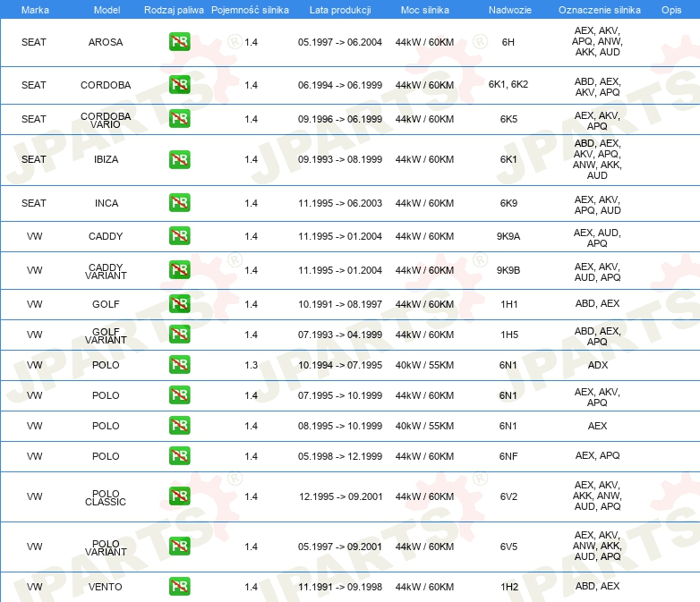The width and height of the screenshot is (700, 602).
Task: Click the Lata produkcji column header
Action: (340, 10)
